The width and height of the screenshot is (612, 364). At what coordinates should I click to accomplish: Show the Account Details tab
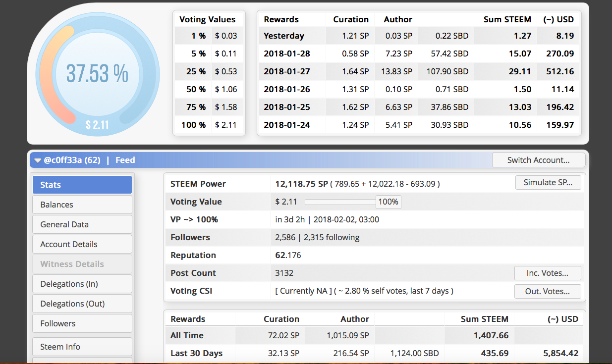(x=82, y=244)
